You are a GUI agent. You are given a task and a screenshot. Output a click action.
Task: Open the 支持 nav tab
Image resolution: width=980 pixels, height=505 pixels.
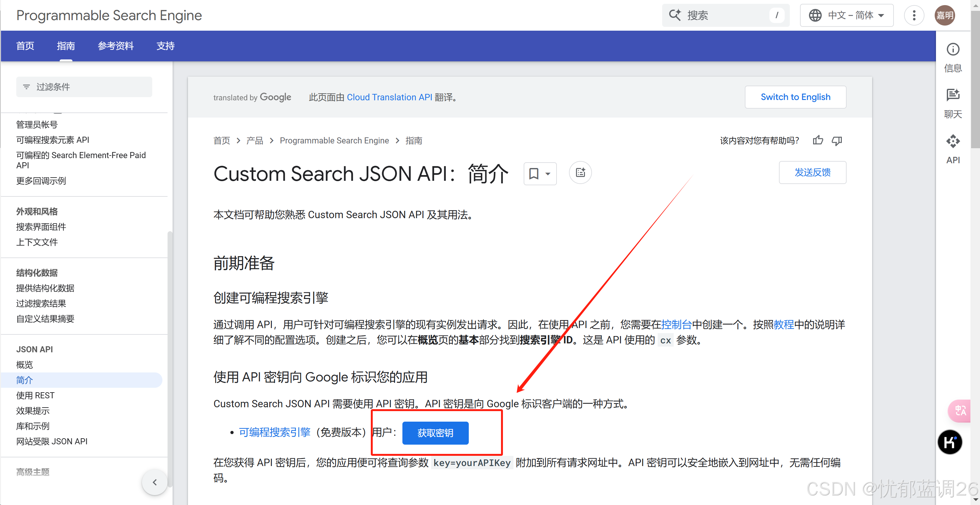(x=166, y=46)
